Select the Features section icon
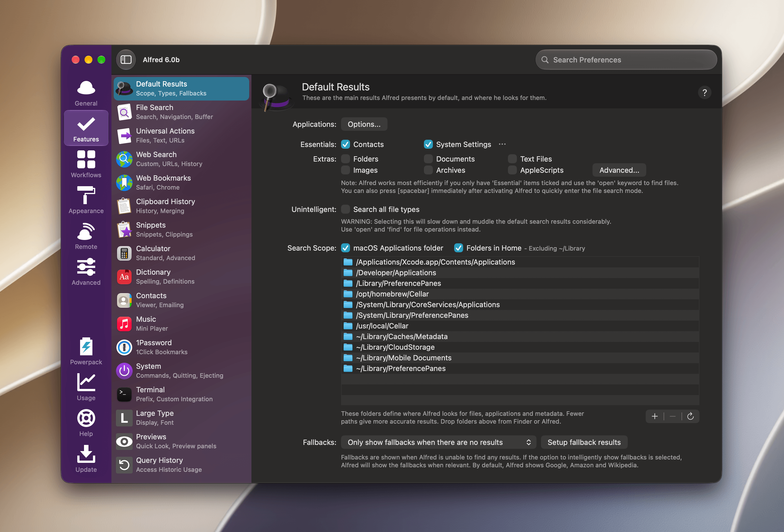The height and width of the screenshot is (532, 784). click(86, 129)
